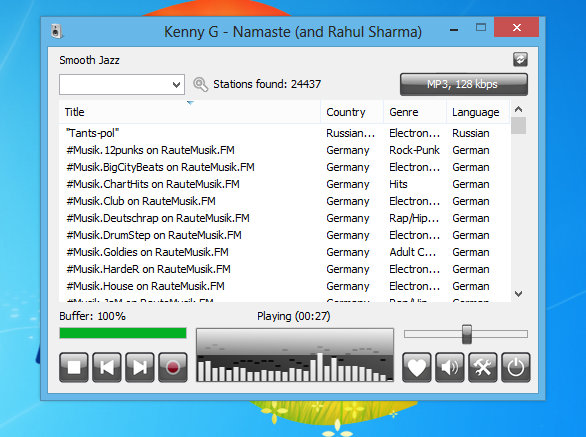Adjust the volume slider handle
Viewport: 586px width, 437px height.
(x=466, y=334)
